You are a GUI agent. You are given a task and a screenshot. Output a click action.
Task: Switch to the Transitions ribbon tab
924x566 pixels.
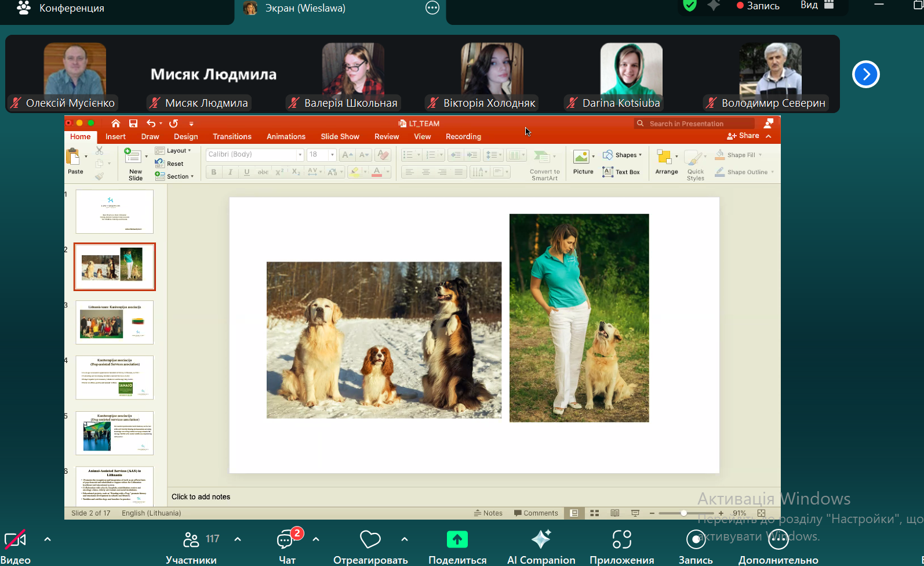(232, 137)
